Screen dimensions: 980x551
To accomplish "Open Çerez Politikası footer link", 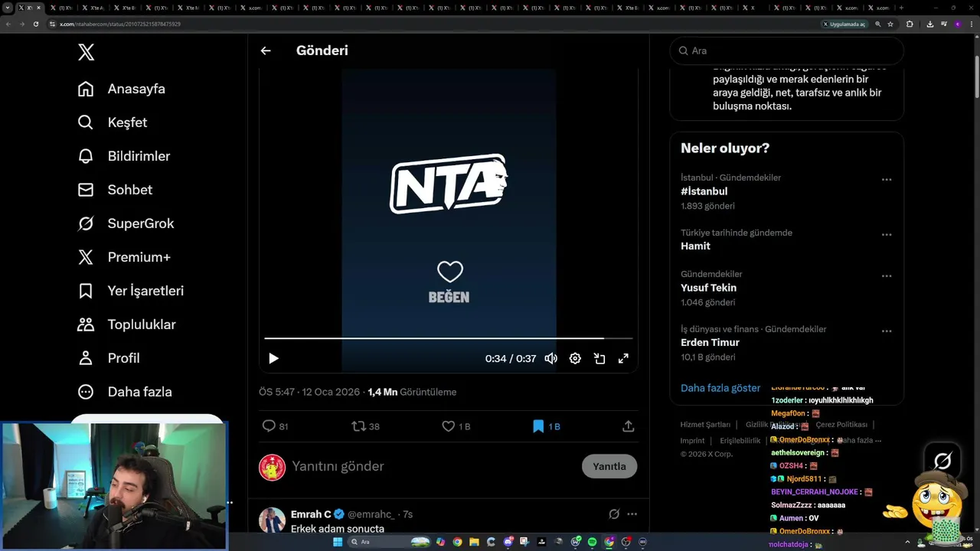I will (841, 425).
